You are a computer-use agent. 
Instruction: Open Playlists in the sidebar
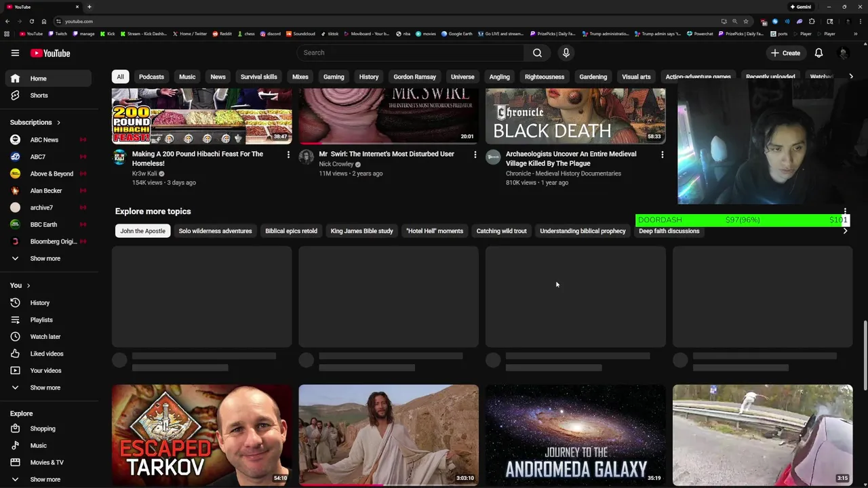[x=47, y=320]
